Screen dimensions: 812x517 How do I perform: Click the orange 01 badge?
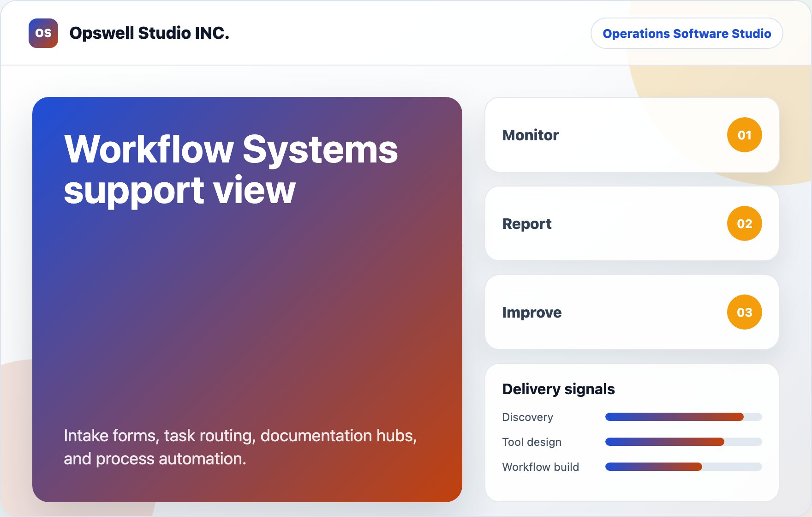(x=744, y=135)
